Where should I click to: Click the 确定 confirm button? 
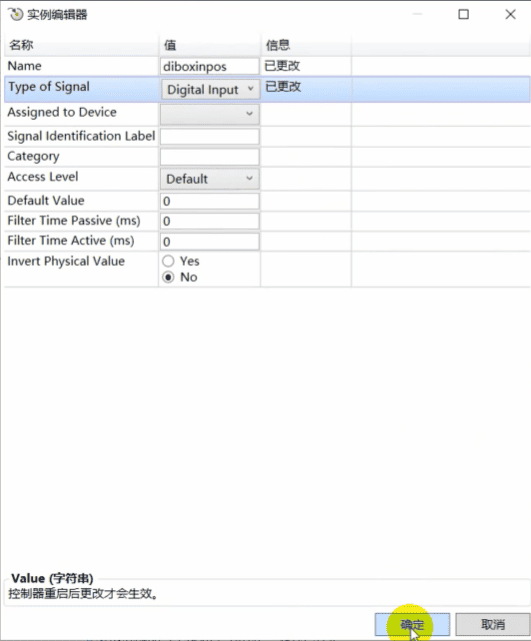click(x=412, y=625)
